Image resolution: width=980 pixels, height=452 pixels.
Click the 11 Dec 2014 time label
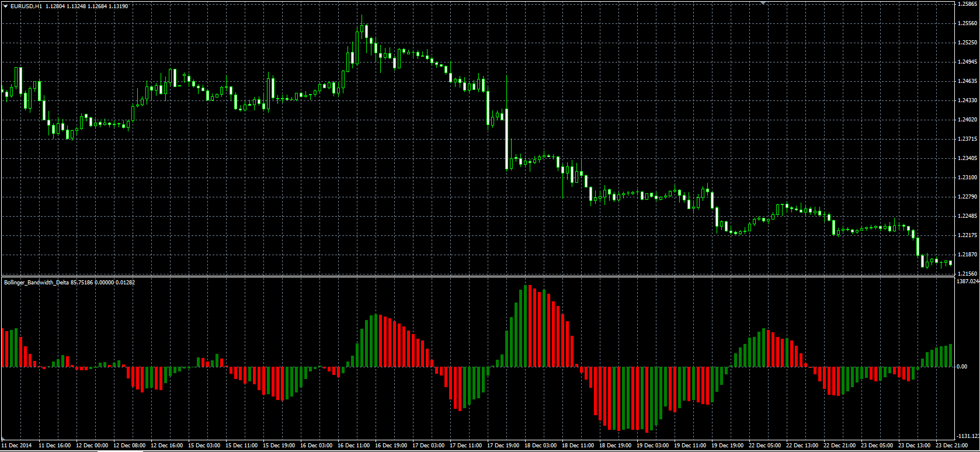pyautogui.click(x=17, y=446)
